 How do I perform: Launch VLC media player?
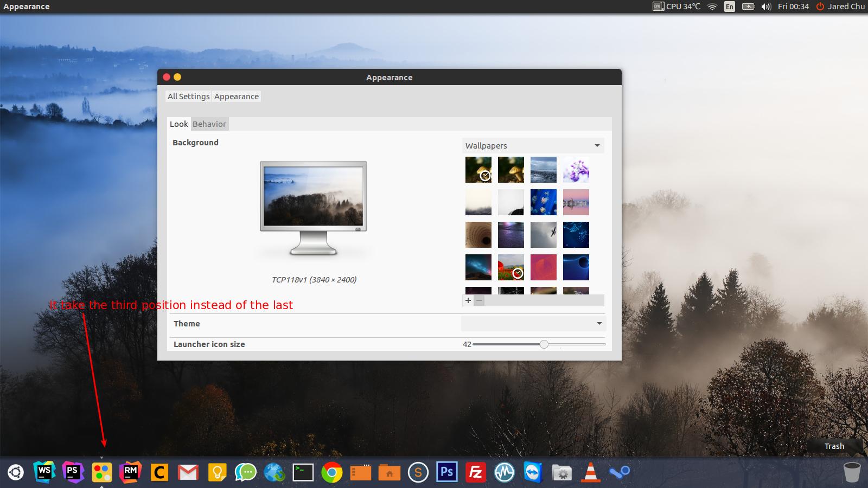click(590, 473)
